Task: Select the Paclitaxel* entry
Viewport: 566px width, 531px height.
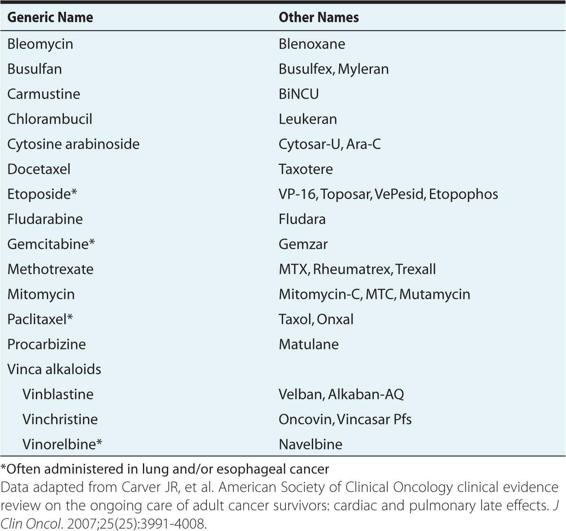Action: [x=40, y=319]
